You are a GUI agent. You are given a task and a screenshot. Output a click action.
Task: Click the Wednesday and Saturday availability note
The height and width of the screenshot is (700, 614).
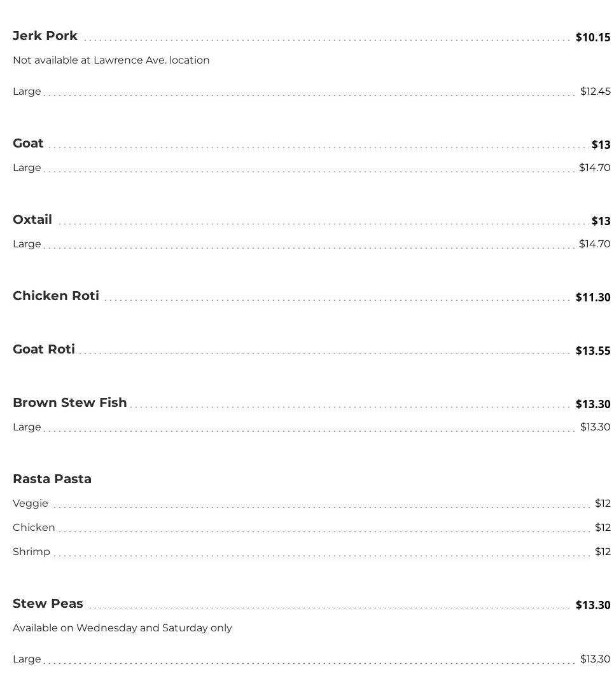[x=122, y=628]
